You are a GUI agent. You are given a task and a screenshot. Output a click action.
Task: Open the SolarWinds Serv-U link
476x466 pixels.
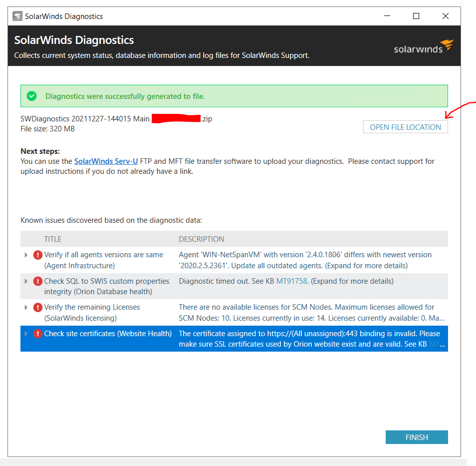106,161
